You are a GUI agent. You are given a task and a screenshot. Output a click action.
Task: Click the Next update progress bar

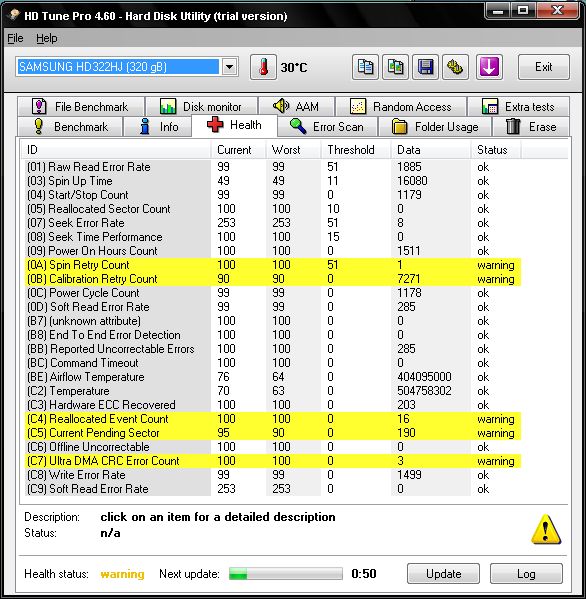pyautogui.click(x=285, y=573)
